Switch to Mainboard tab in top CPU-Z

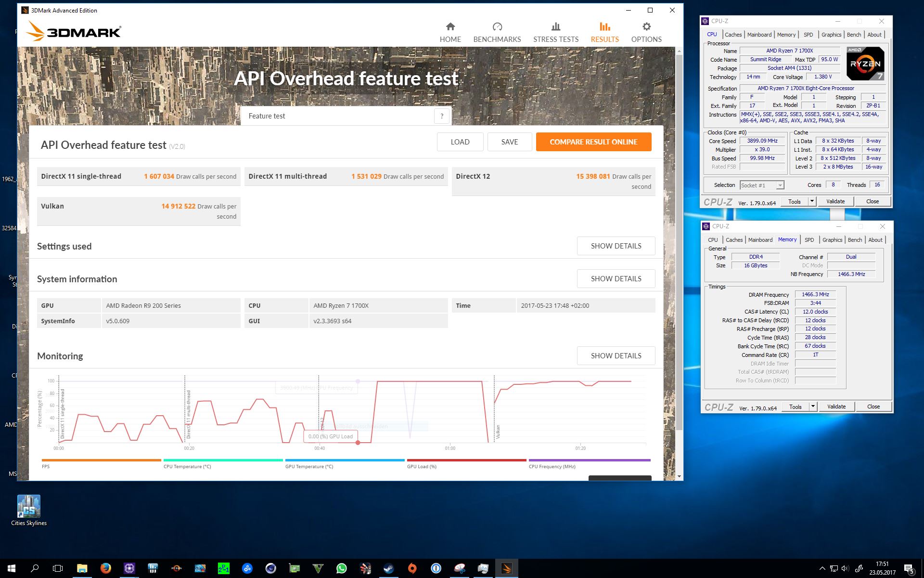[x=759, y=35]
